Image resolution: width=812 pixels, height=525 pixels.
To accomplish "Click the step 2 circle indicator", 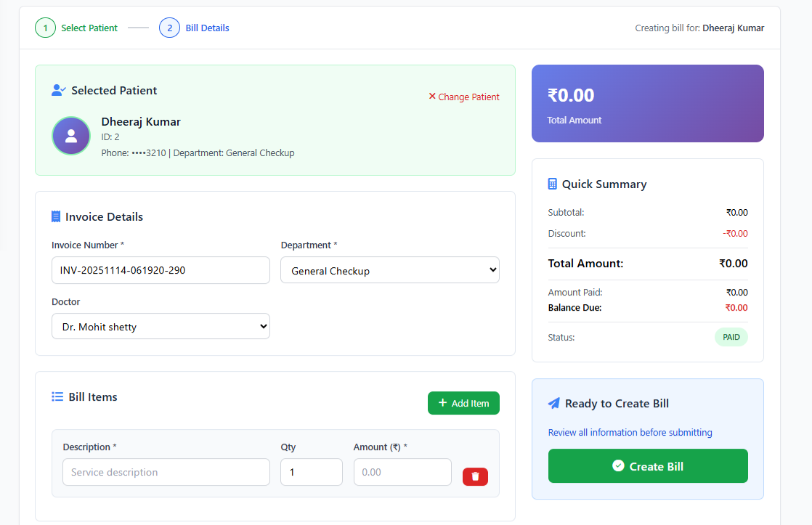I will click(169, 28).
